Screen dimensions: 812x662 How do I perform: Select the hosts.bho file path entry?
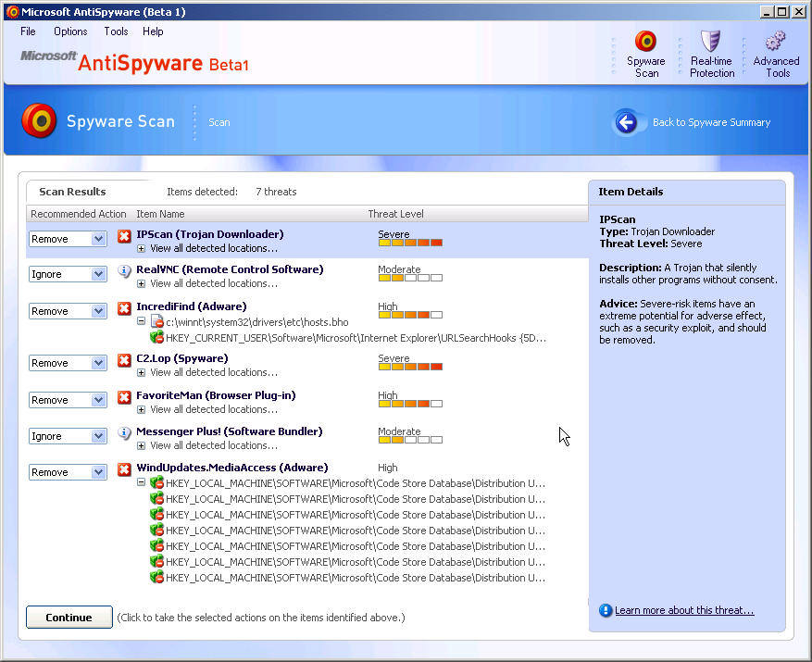[x=256, y=322]
